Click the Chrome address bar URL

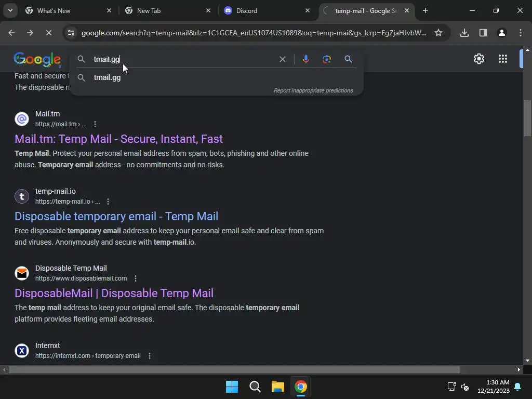pos(254,33)
